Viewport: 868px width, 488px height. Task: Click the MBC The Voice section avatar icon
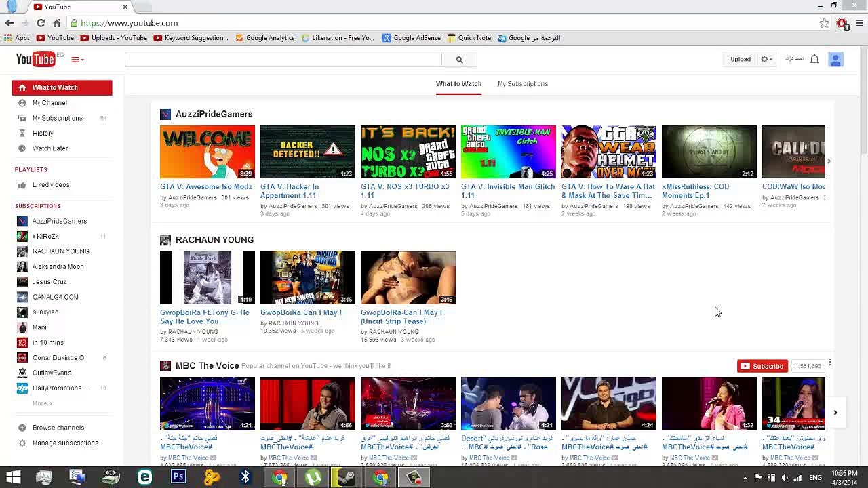point(165,366)
